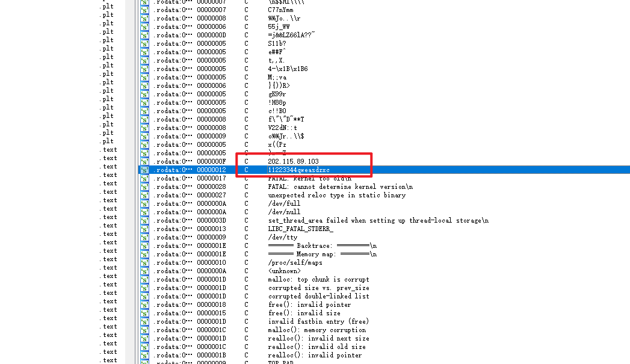This screenshot has width=630, height=364.
Task: Click length value 00000028
Action: pos(211,187)
